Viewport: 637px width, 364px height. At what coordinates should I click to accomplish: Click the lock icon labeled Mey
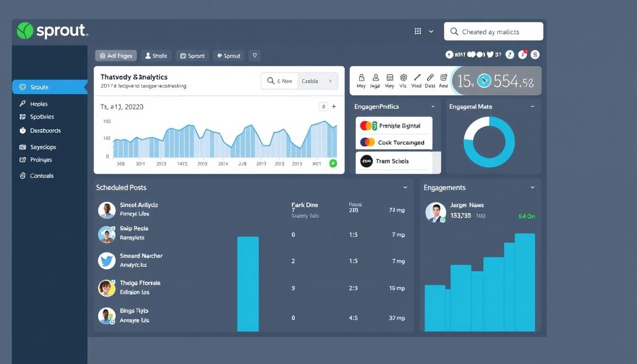tap(361, 78)
